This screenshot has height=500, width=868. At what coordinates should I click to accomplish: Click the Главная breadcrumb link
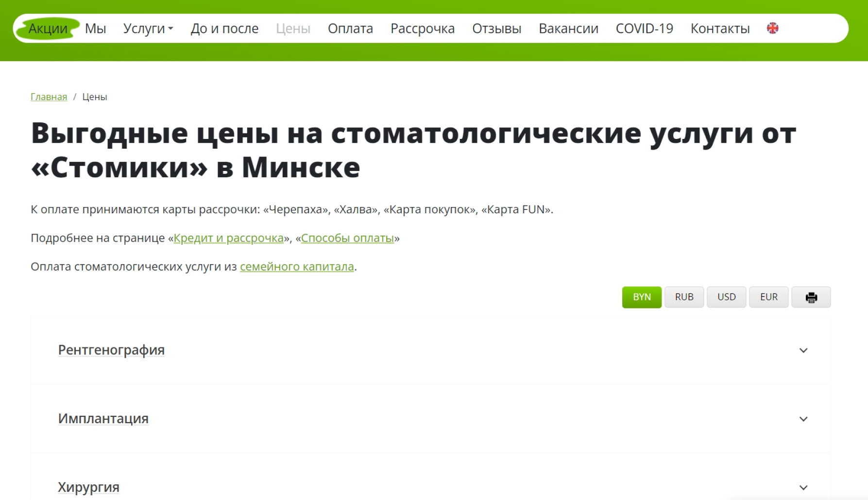(49, 97)
